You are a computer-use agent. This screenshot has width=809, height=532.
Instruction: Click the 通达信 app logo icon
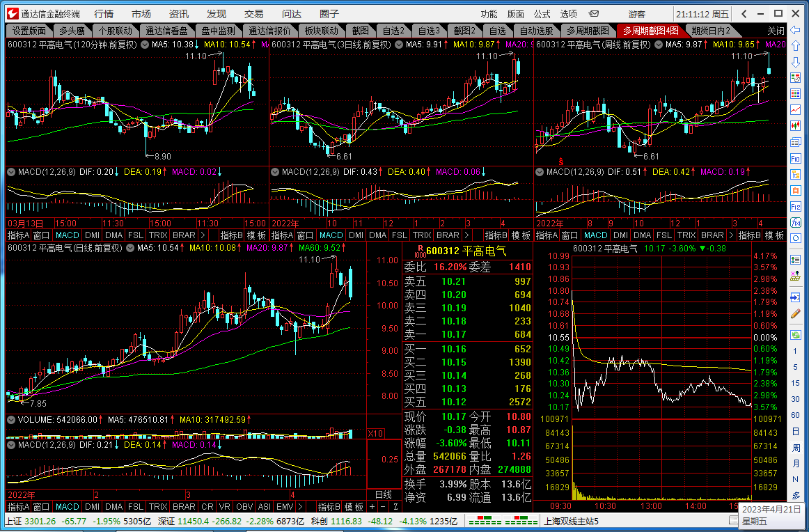(x=13, y=13)
